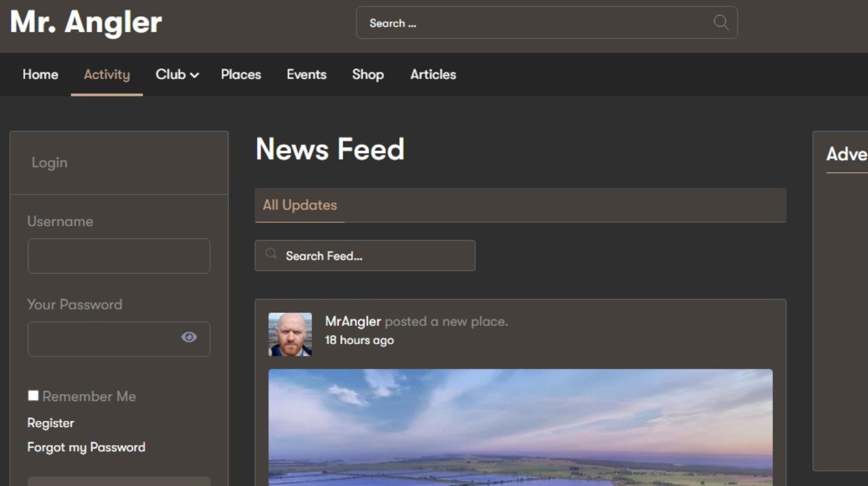Screen dimensions: 868x486
Task: Click the Register link
Action: coord(51,423)
